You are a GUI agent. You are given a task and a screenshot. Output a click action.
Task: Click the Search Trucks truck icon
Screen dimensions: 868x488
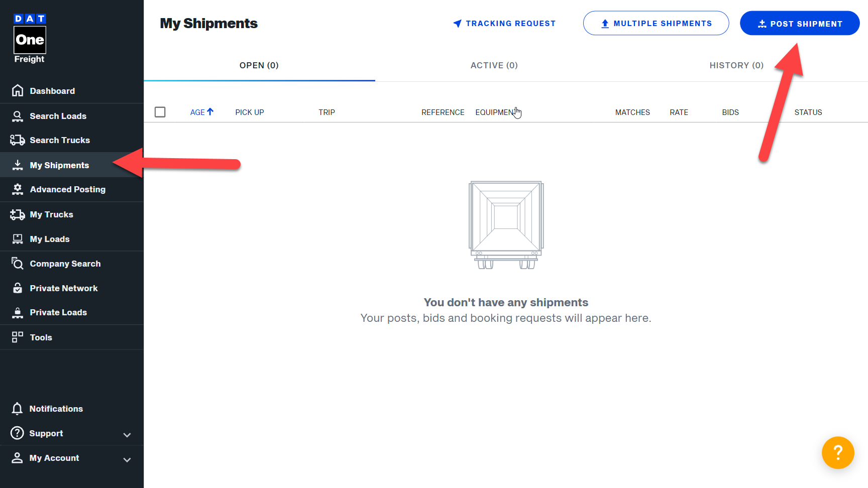coord(18,140)
